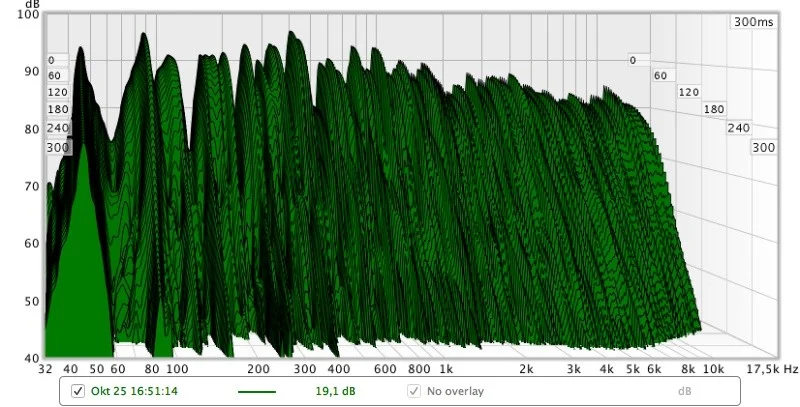
Task: Click the 6k frequency axis label
Action: click(654, 369)
